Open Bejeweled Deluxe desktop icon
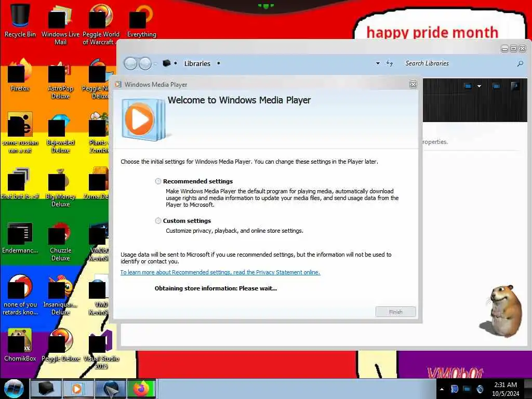This screenshot has height=399, width=532. click(x=60, y=133)
